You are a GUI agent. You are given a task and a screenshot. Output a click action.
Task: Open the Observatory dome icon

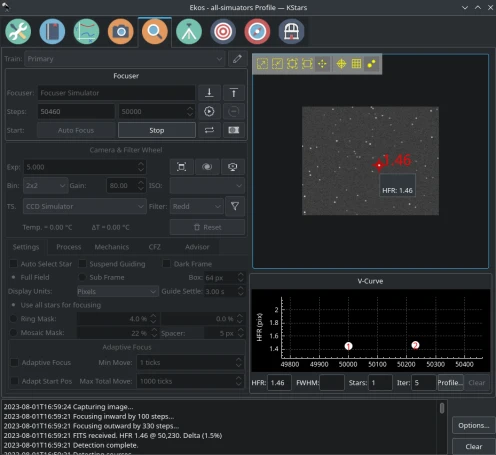point(291,32)
